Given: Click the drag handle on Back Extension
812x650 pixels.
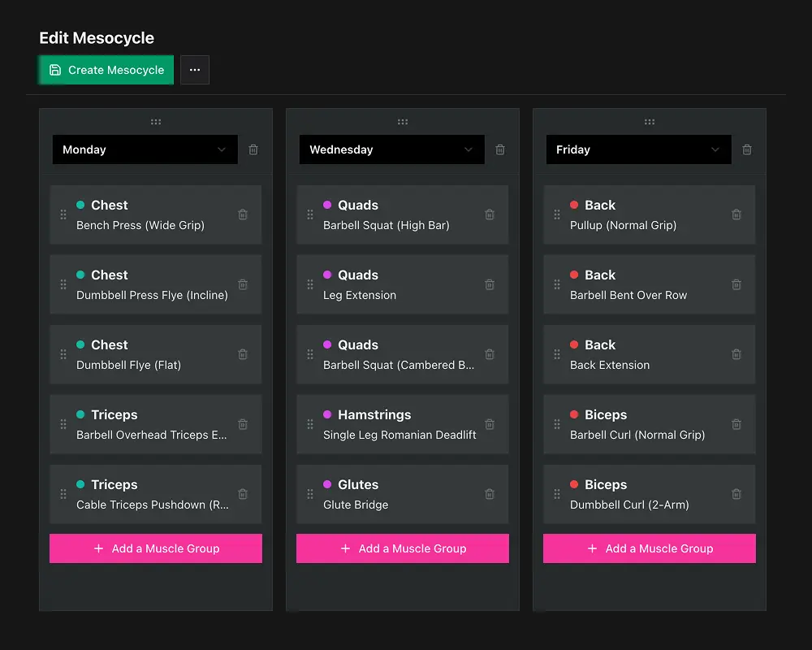Looking at the screenshot, I should (556, 354).
